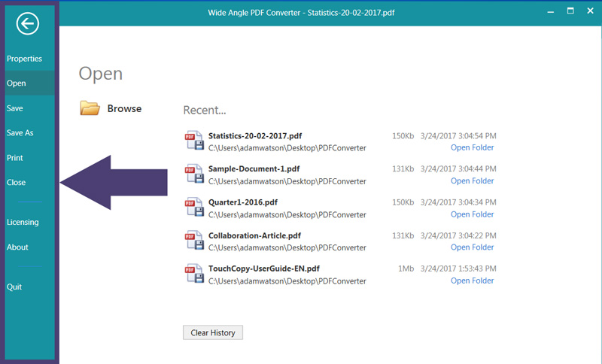The width and height of the screenshot is (602, 364).
Task: Click the path under Statistics-20-02-2017.pdf
Action: click(287, 148)
